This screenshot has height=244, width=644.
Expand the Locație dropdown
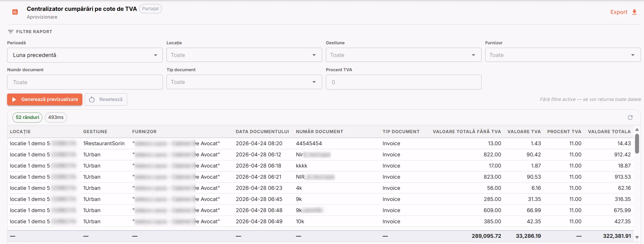[x=244, y=55]
